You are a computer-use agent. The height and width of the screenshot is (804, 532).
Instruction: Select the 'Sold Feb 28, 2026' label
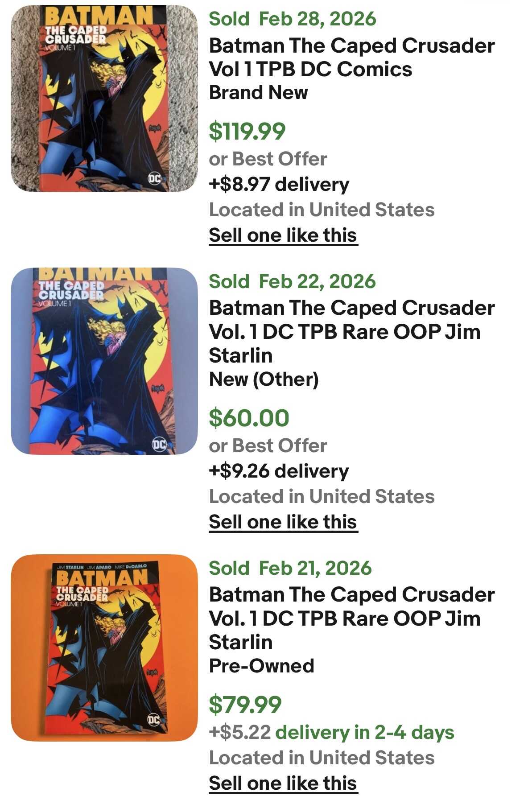point(292,19)
